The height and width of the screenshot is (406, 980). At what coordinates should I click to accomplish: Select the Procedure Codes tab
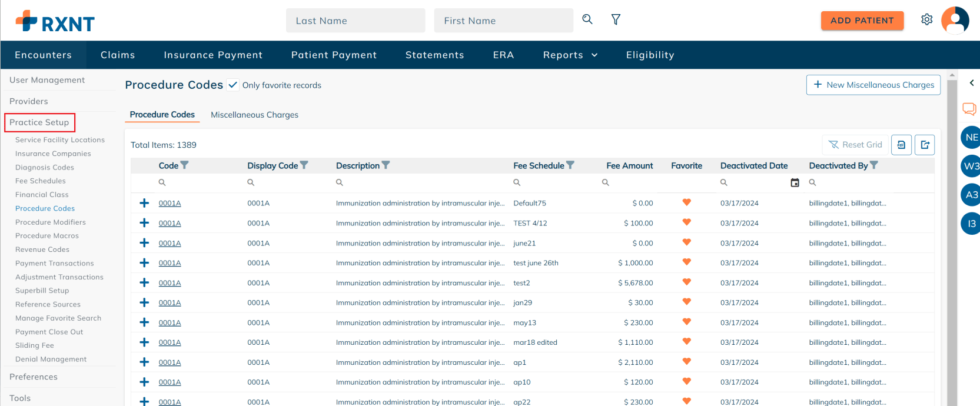(162, 115)
